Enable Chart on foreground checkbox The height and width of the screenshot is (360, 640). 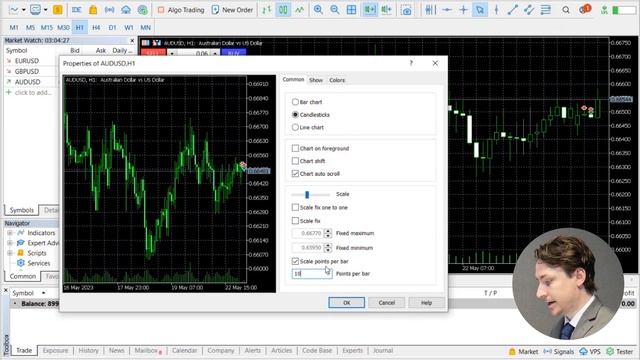point(295,148)
